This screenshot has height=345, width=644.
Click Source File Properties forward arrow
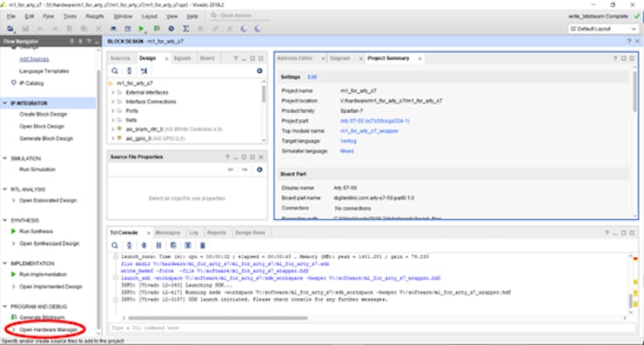[245, 169]
